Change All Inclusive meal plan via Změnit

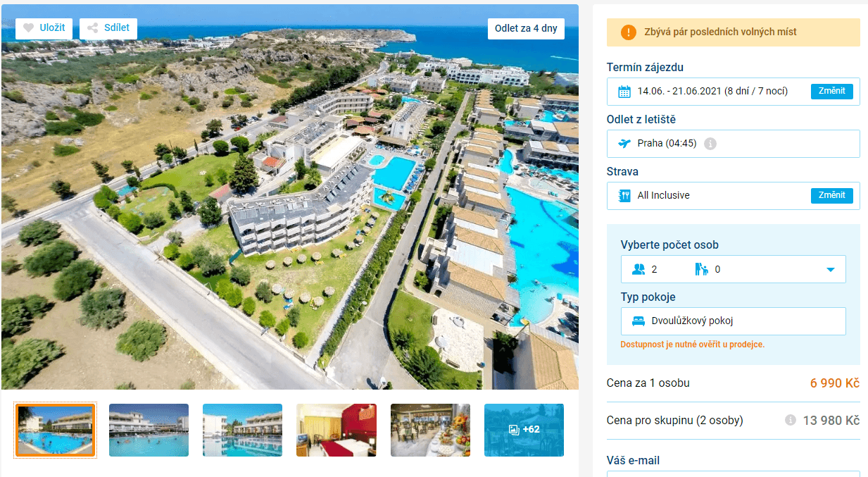tap(832, 196)
